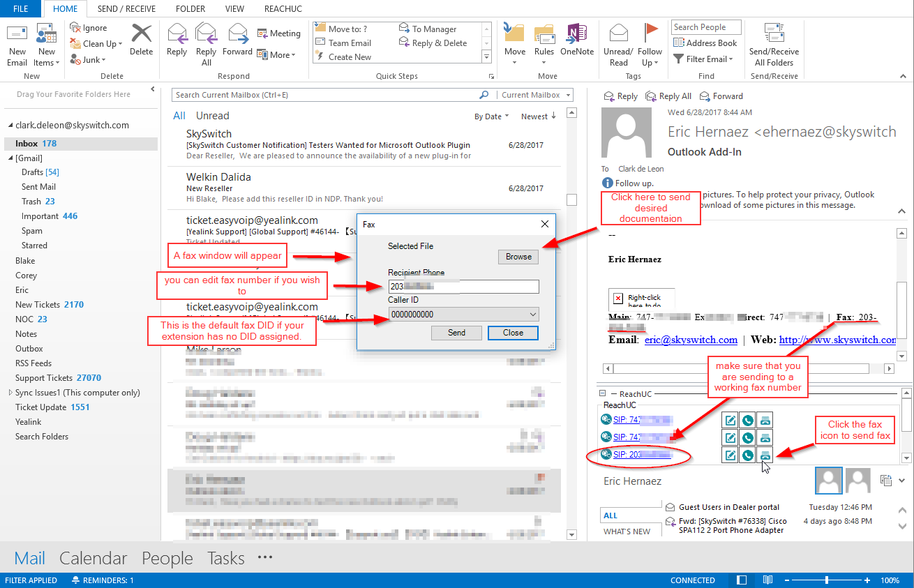This screenshot has height=588, width=914.
Task: Open the three-dots navigation options
Action: (264, 557)
